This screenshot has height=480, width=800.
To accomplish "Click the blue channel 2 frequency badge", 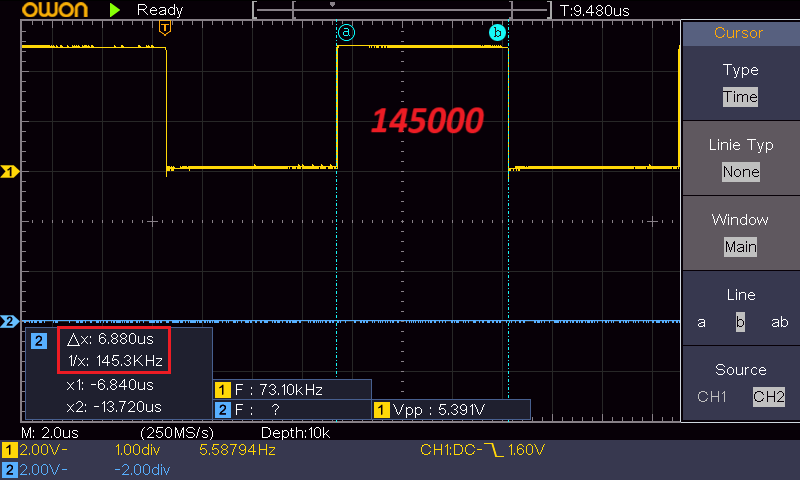I will (x=222, y=410).
